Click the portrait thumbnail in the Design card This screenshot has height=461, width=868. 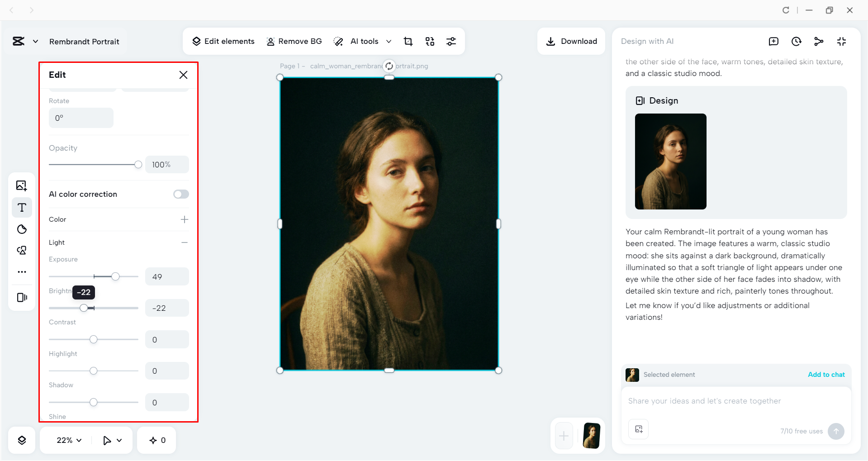click(x=670, y=162)
